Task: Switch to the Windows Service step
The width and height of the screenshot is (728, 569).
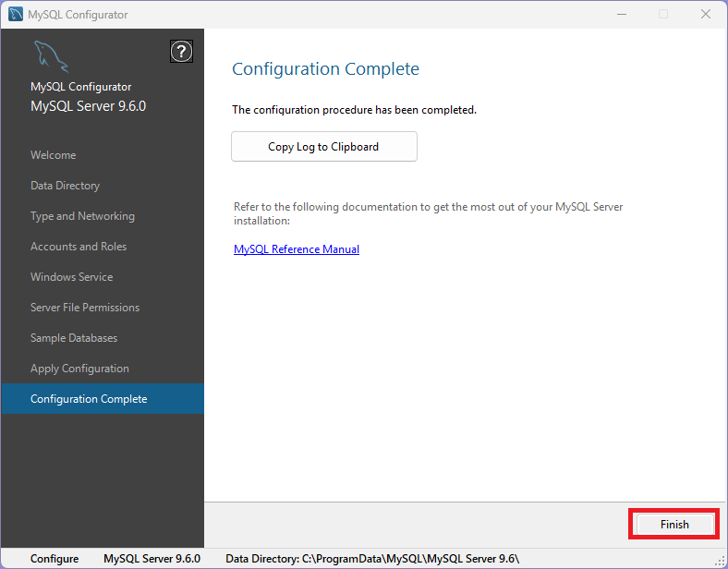Action: click(71, 277)
